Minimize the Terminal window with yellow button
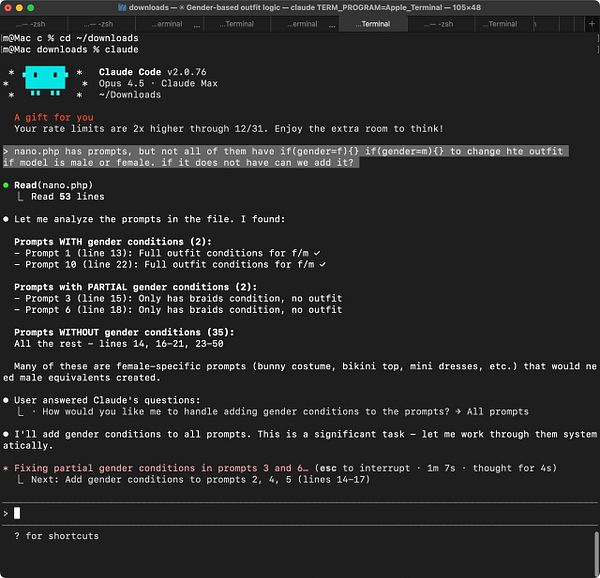This screenshot has height=578, width=600. [x=19, y=8]
